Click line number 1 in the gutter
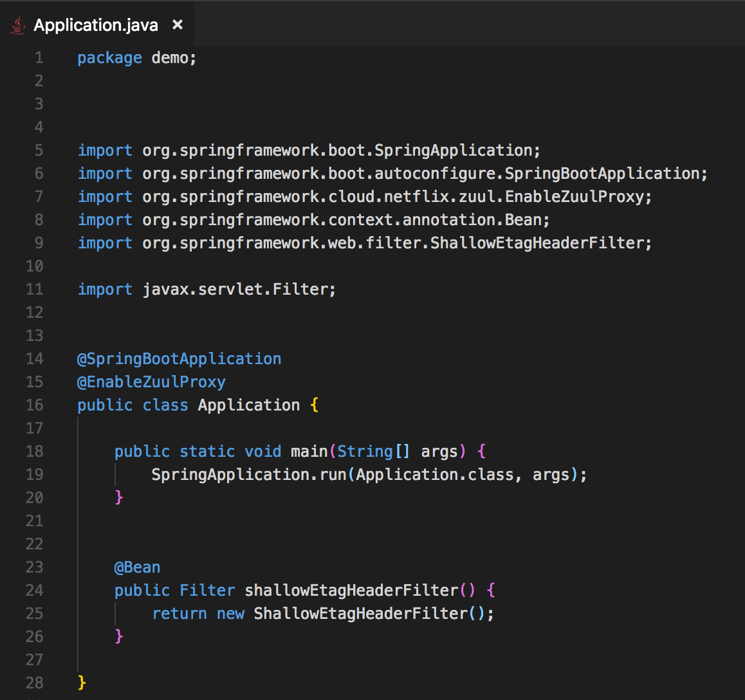The image size is (745, 700). (39, 58)
